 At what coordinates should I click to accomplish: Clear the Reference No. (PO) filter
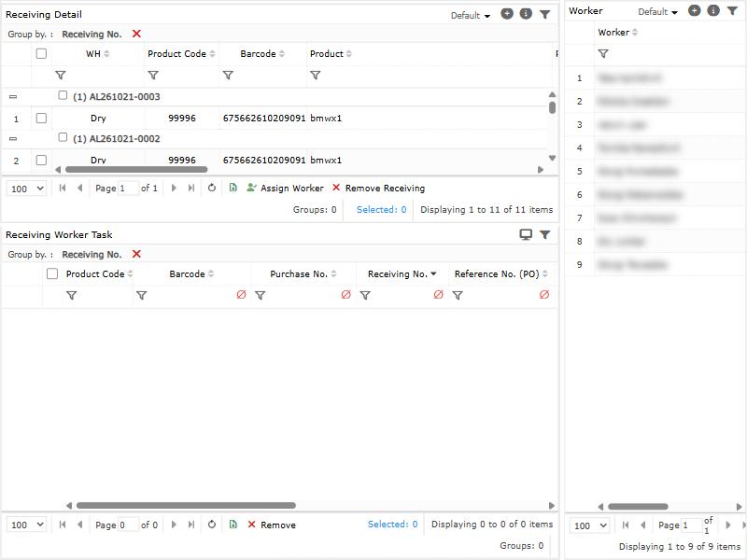(544, 295)
